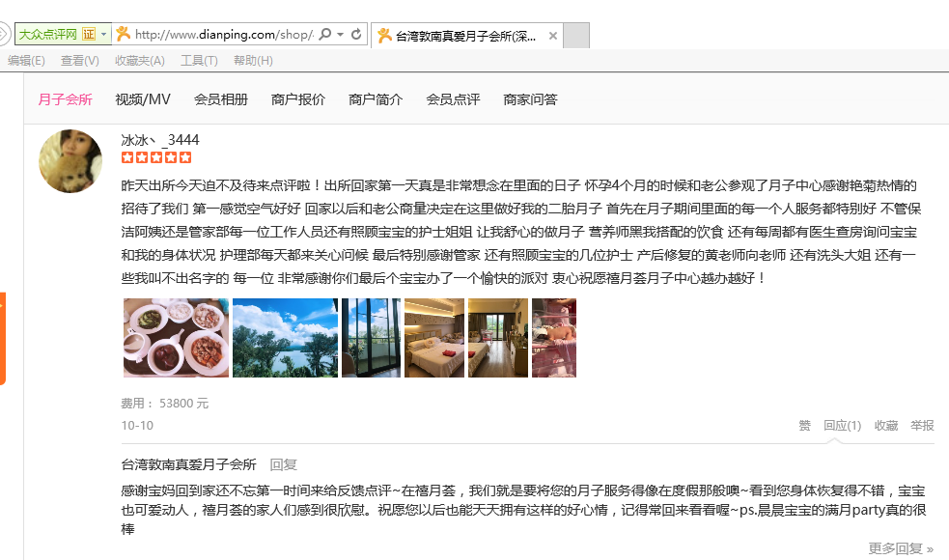This screenshot has height=560, width=949.
Task: Open the 编辑(E) menu
Action: pyautogui.click(x=26, y=61)
